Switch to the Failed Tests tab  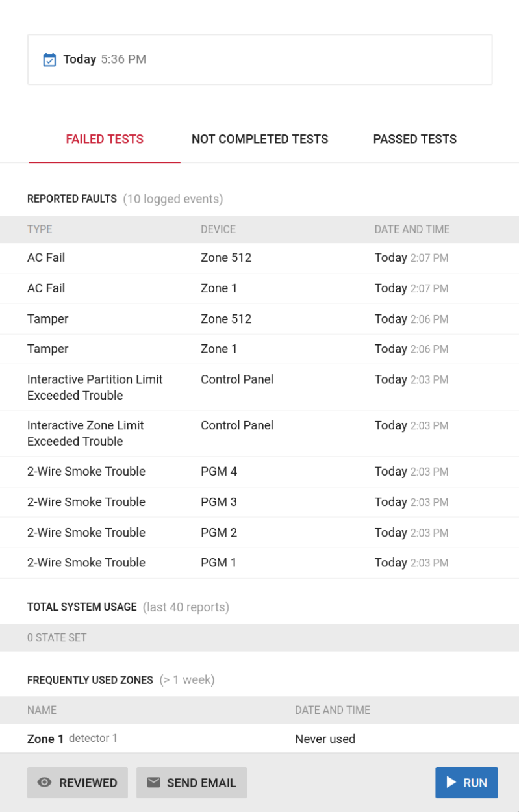105,139
